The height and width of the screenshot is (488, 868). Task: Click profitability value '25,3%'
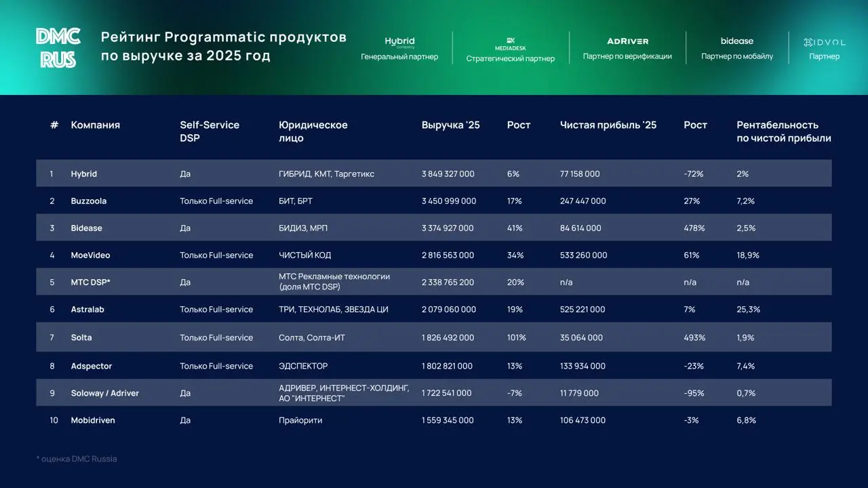pyautogui.click(x=749, y=310)
